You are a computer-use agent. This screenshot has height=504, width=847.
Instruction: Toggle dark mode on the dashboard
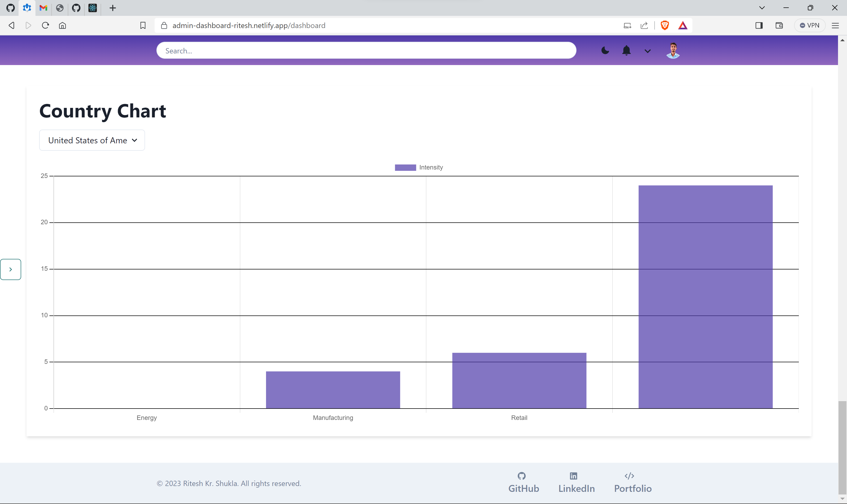(605, 51)
